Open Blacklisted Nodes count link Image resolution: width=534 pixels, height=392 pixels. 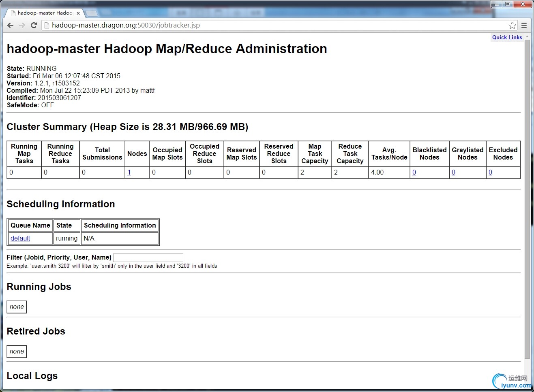(x=414, y=172)
